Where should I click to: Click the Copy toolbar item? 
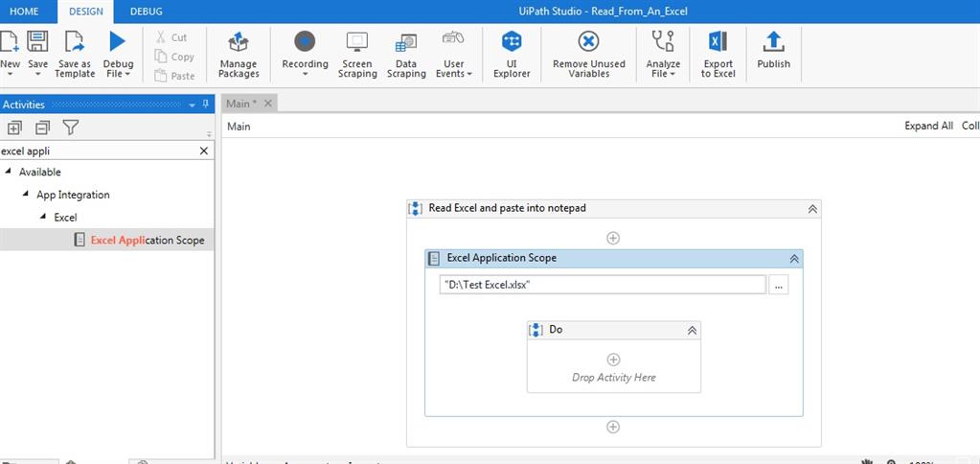174,57
